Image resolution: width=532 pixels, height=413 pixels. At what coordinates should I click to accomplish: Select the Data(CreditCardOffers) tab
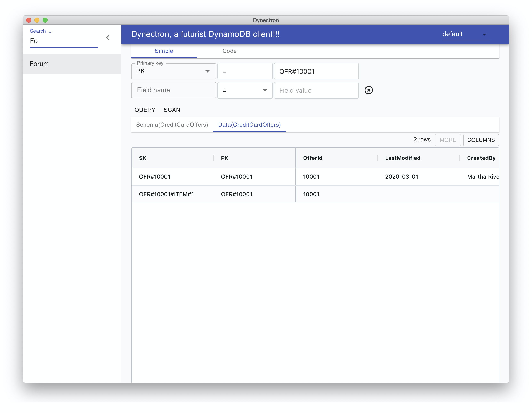pos(249,125)
